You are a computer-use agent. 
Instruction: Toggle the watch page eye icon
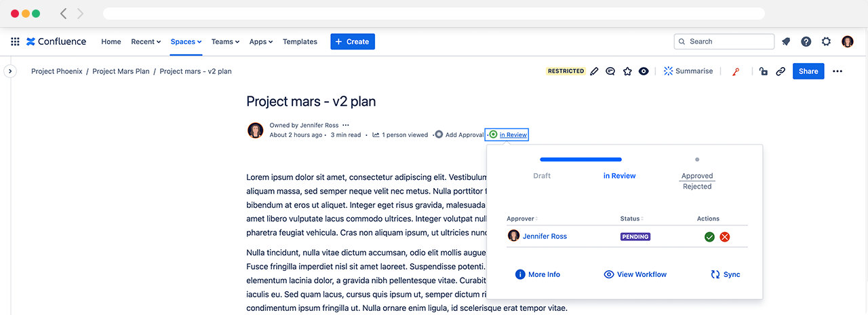[644, 71]
